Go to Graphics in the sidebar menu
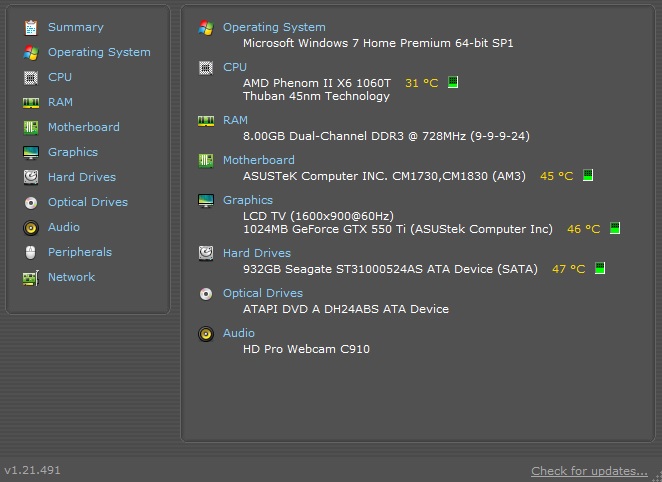 [73, 152]
